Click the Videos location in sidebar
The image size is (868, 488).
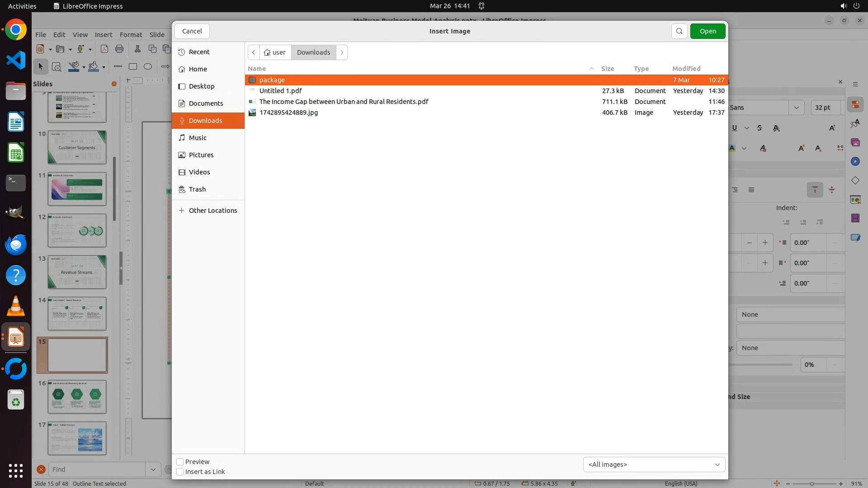click(x=199, y=172)
